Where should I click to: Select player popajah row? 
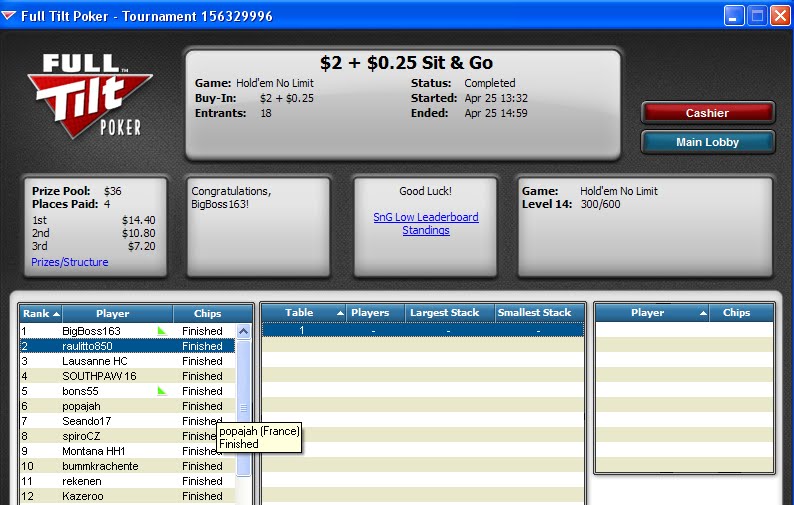point(128,406)
